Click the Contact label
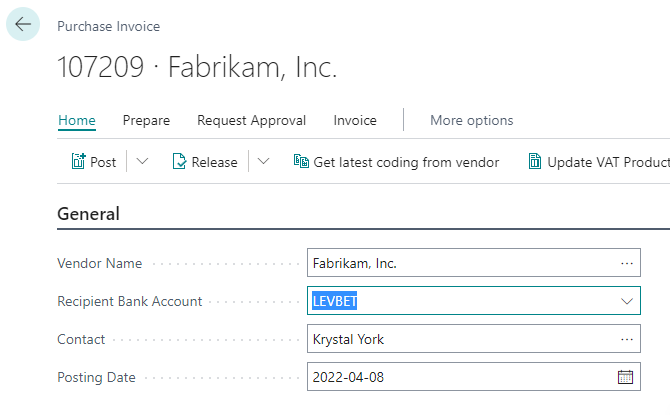This screenshot has height=415, width=670. (81, 339)
